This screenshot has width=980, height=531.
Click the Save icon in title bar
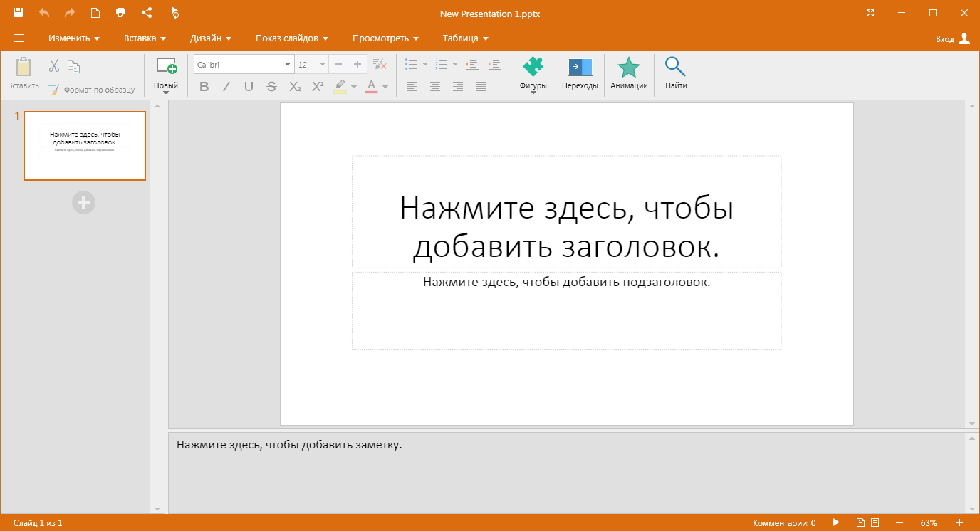tap(19, 13)
